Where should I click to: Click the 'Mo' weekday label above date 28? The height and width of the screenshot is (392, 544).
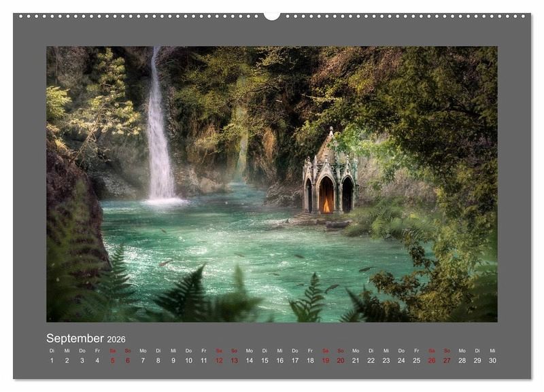(462, 351)
